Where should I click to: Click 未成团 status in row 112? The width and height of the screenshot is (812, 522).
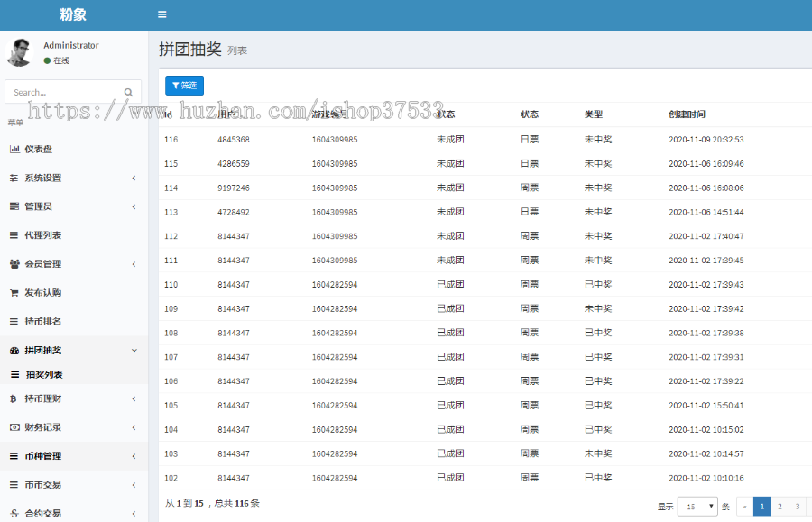450,236
